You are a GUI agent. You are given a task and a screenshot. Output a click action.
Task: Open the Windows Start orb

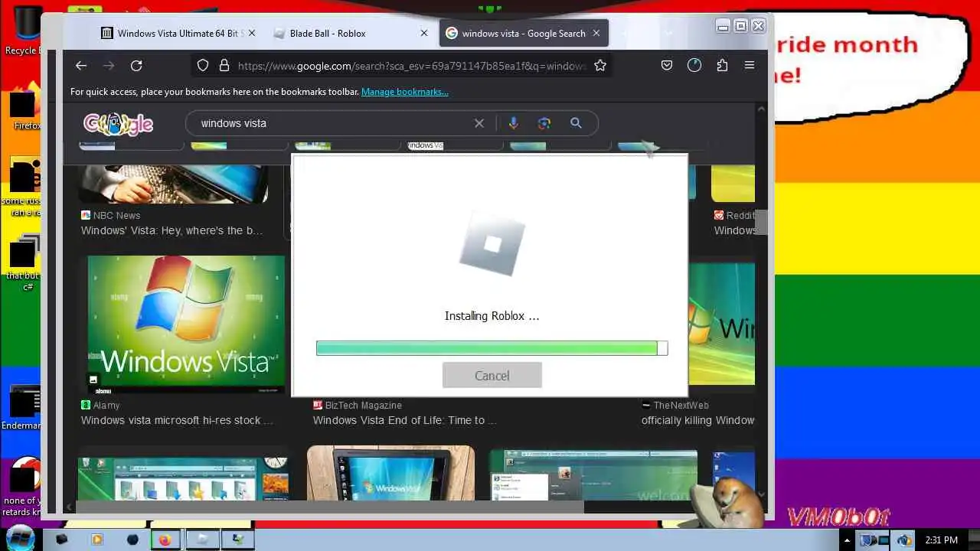click(x=19, y=538)
